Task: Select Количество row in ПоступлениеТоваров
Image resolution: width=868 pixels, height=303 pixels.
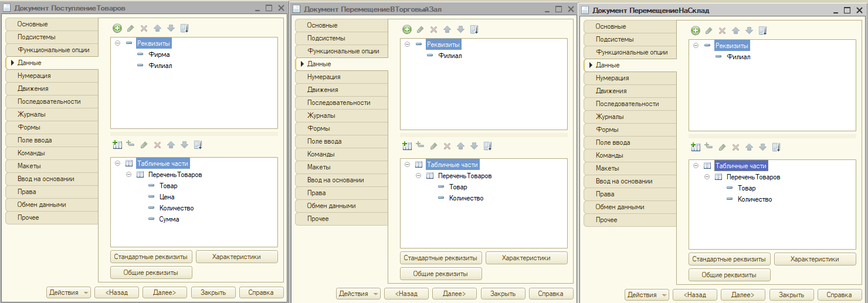Action: click(x=176, y=208)
